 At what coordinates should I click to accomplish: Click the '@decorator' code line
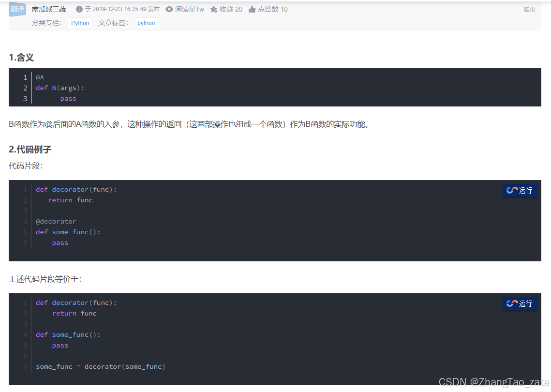(56, 222)
